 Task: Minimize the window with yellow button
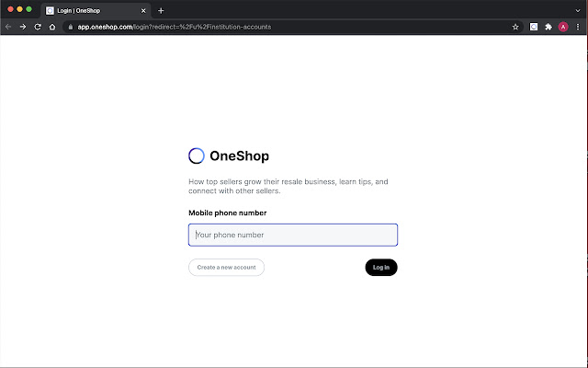tap(20, 9)
